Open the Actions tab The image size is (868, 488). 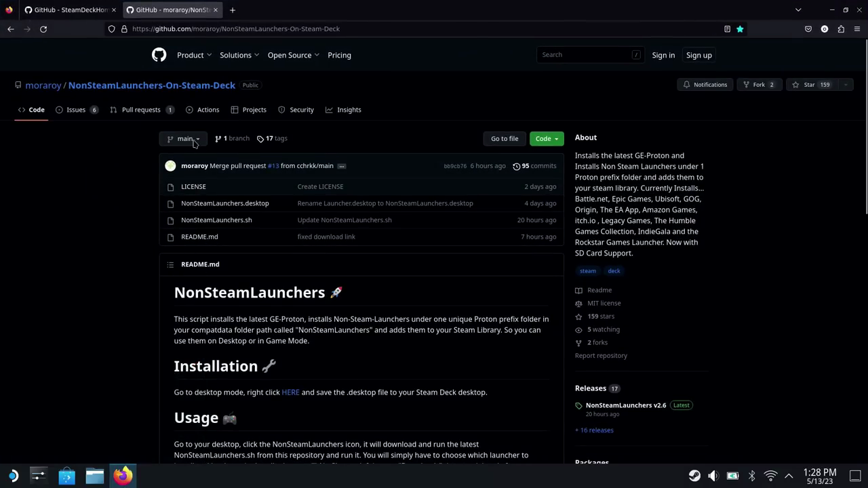(x=202, y=110)
